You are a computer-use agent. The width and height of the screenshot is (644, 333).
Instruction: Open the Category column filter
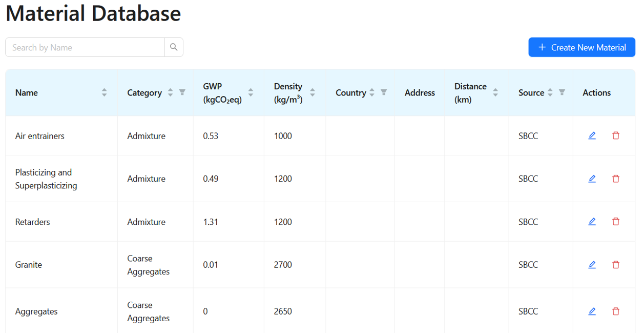tap(182, 93)
